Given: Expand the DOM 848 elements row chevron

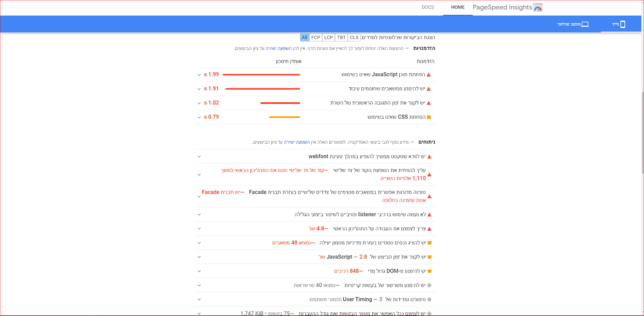Looking at the screenshot, I should (x=199, y=271).
